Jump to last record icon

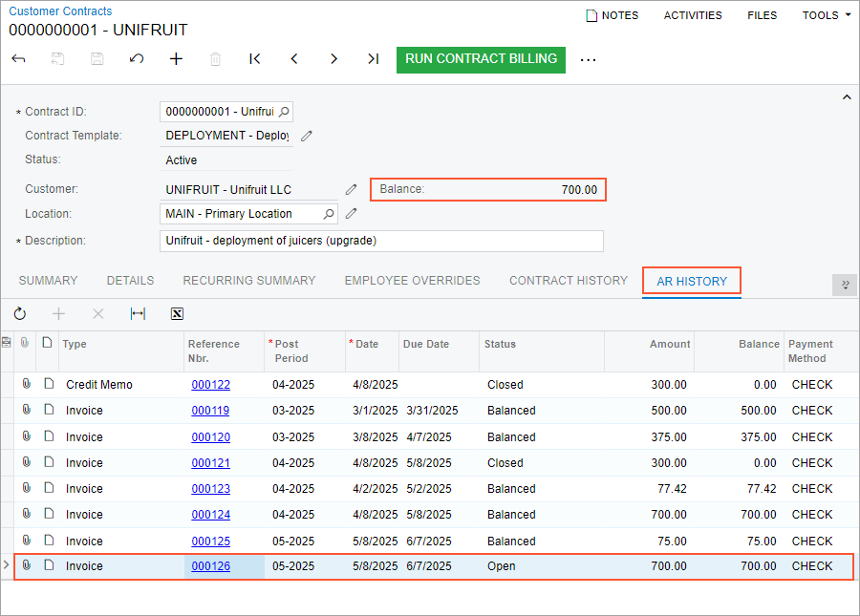click(x=373, y=59)
